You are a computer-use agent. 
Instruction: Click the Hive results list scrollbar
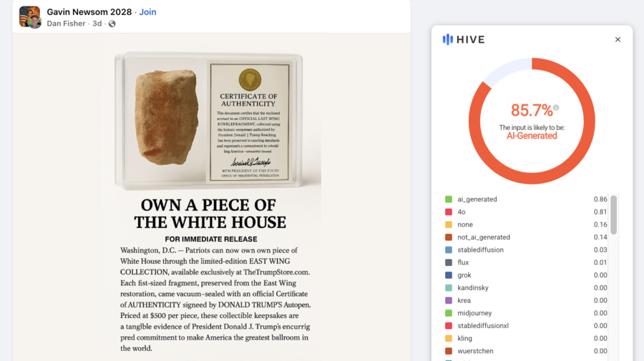pyautogui.click(x=613, y=214)
